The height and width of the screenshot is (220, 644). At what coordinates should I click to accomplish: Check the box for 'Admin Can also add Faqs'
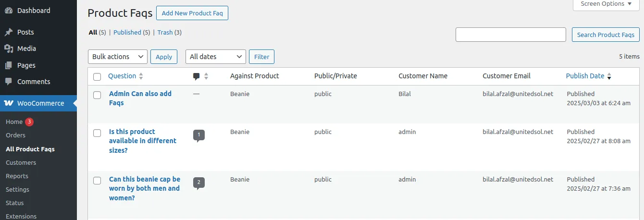tap(97, 95)
